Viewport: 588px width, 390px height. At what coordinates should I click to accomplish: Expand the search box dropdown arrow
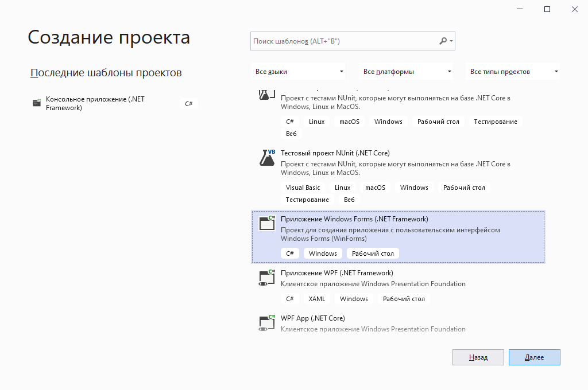[452, 41]
